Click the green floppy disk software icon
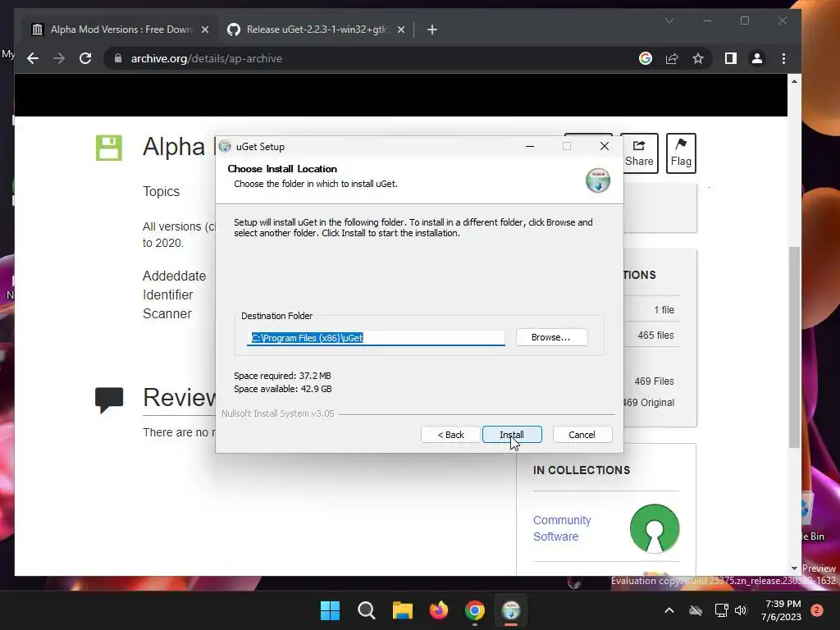Viewport: 840px width, 630px height. pyautogui.click(x=109, y=148)
